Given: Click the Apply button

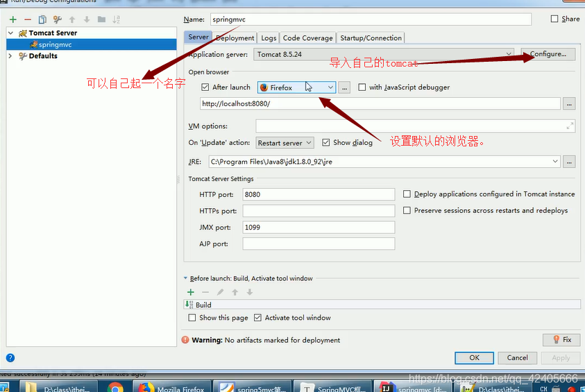Looking at the screenshot, I should [x=561, y=358].
